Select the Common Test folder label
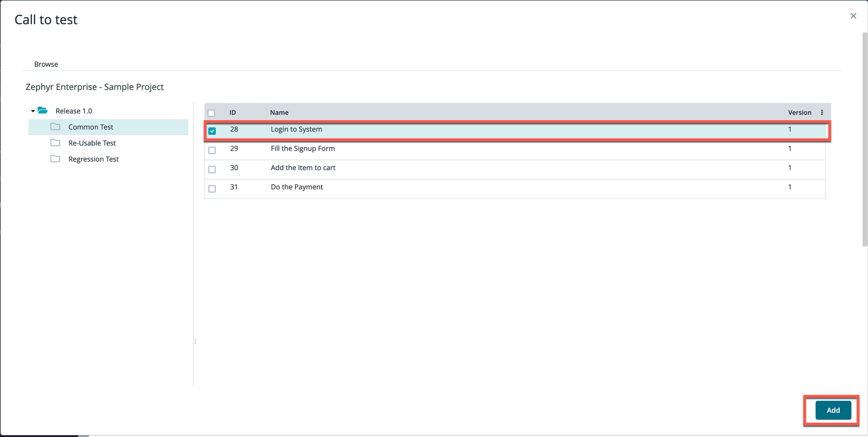Image resolution: width=868 pixels, height=437 pixels. click(91, 127)
